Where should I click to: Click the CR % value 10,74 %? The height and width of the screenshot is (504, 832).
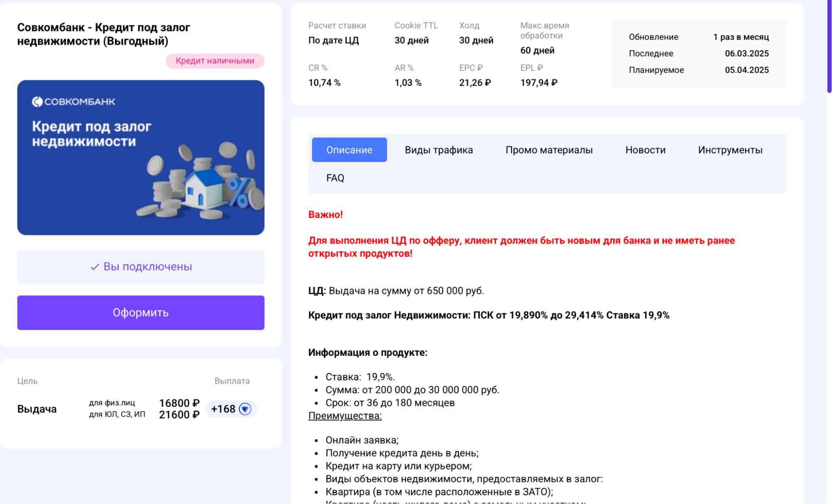pyautogui.click(x=324, y=83)
